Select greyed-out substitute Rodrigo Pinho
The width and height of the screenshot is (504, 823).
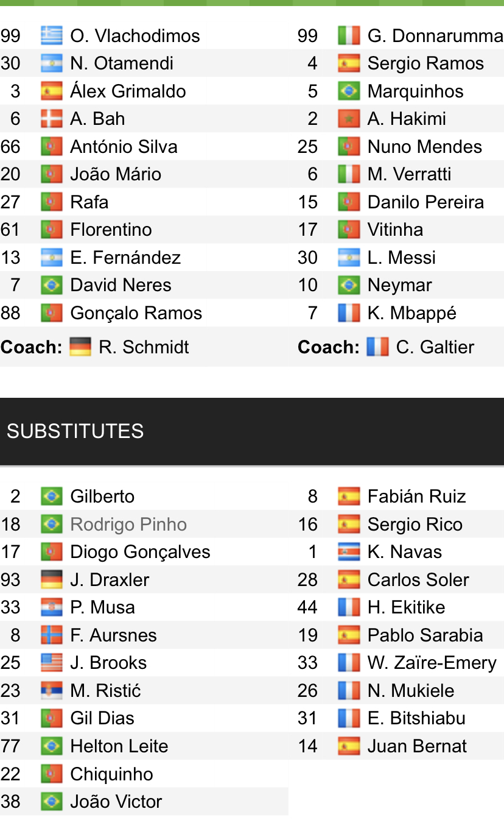tap(128, 525)
